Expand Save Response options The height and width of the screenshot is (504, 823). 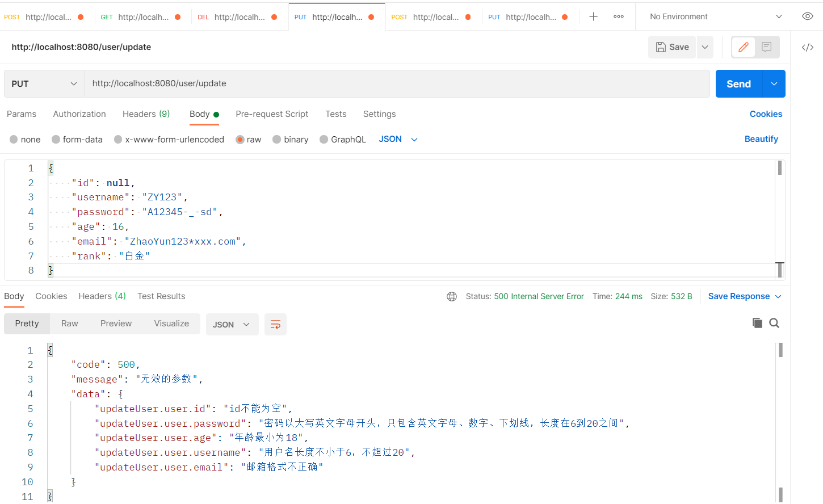click(778, 296)
